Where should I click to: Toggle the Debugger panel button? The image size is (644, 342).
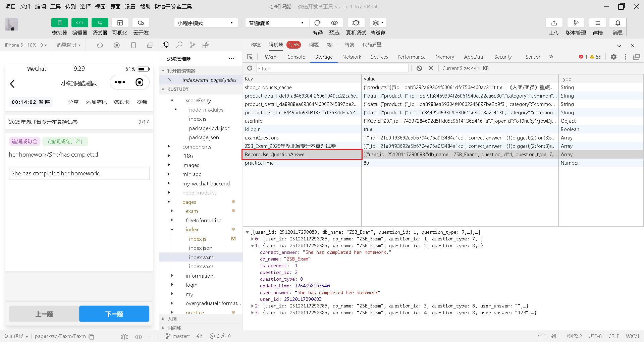100,23
